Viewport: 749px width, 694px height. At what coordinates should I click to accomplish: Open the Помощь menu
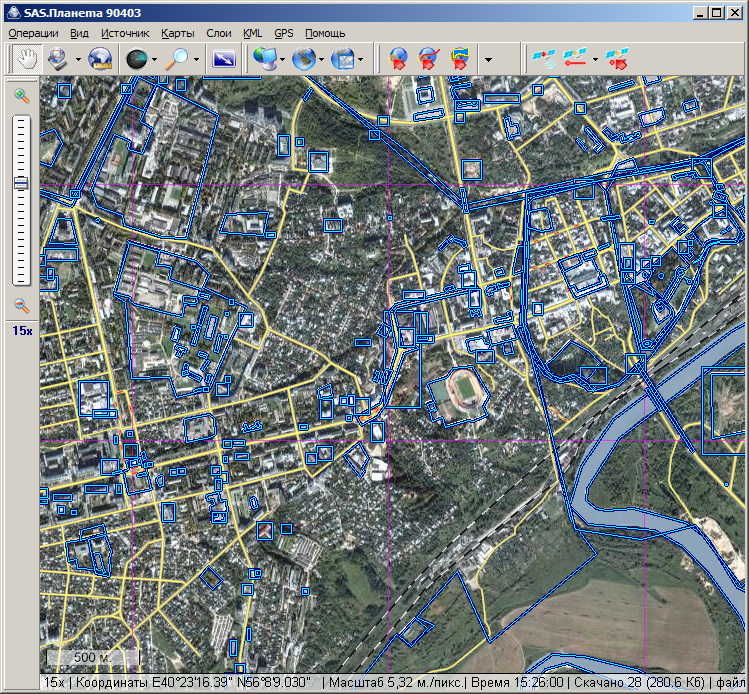[325, 33]
